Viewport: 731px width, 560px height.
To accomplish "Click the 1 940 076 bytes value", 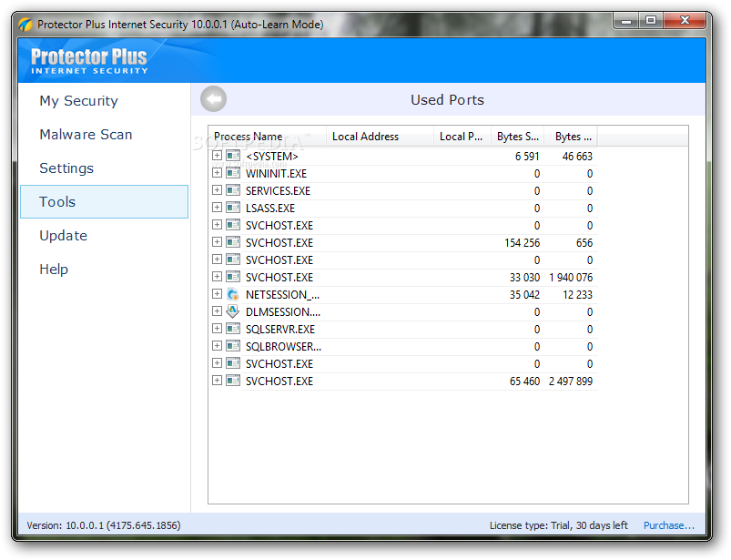I will (x=571, y=278).
